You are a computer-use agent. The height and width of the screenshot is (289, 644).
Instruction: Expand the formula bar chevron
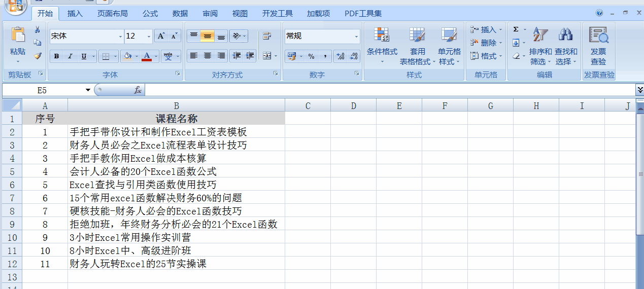(639, 90)
